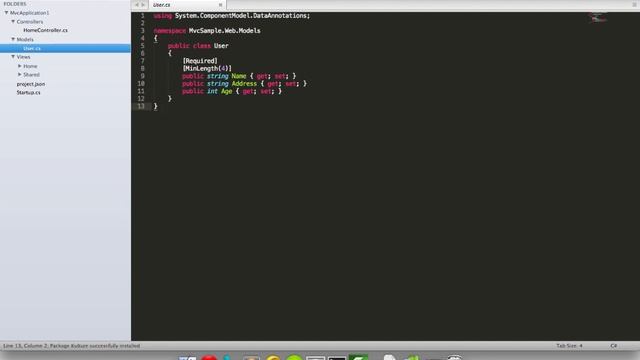This screenshot has width=640, height=360.
Task: Collapse the MvcApplication1 root folder
Action: tap(7, 13)
